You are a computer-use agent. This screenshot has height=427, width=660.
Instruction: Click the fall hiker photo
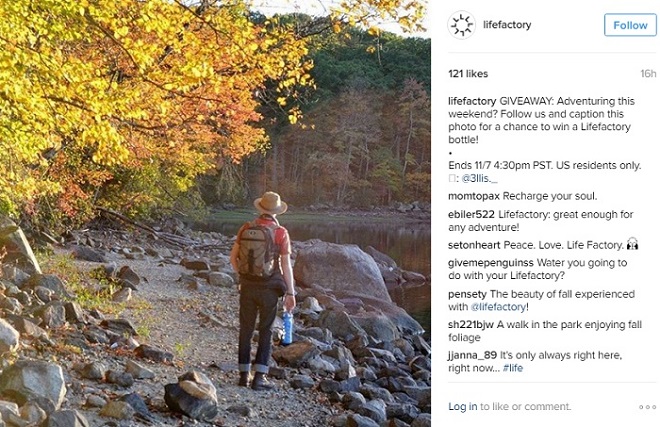(215, 213)
